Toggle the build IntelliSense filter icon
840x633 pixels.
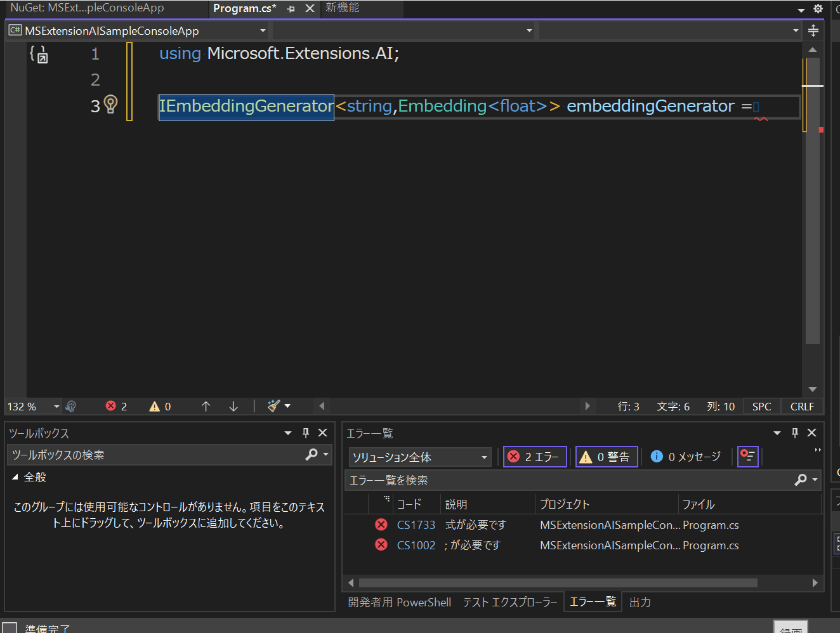pos(748,456)
